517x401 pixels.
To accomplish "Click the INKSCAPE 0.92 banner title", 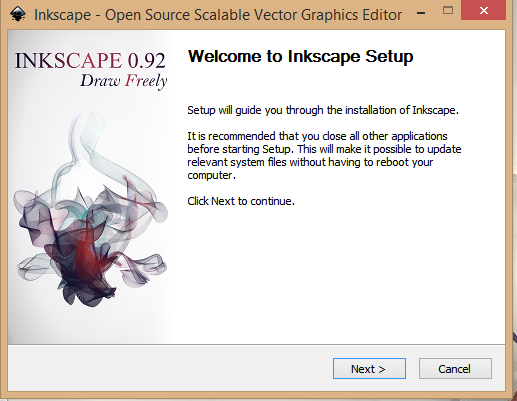I will pyautogui.click(x=90, y=60).
